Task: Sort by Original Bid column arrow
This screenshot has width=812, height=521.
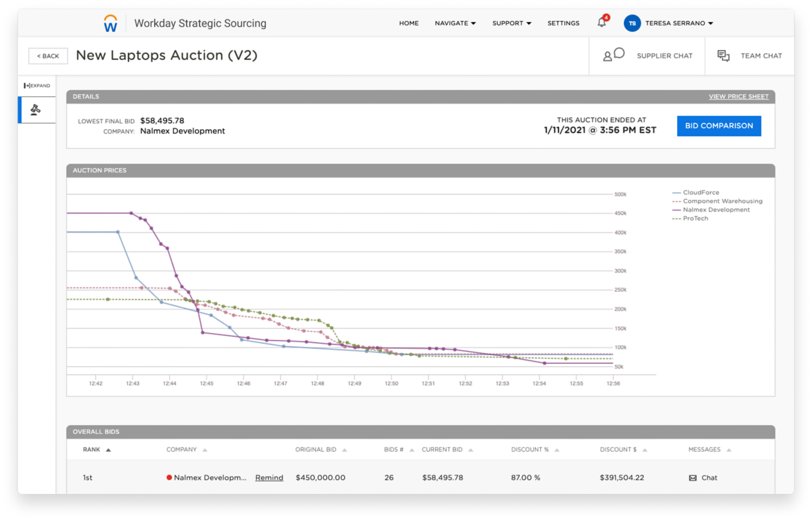Action: (x=344, y=450)
